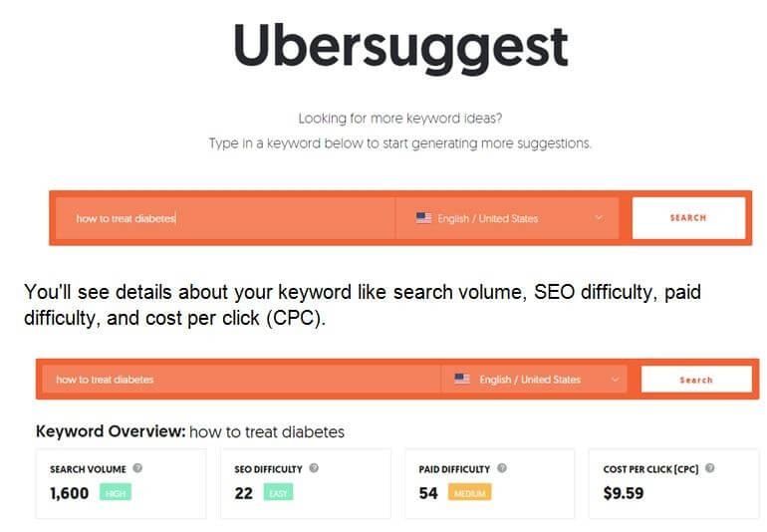This screenshot has height=532, width=767.
Task: Click the green EASY badge
Action: (x=278, y=492)
